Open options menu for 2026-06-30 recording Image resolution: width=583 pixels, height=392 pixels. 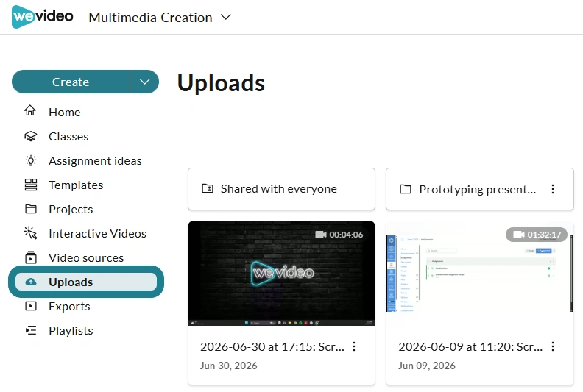coord(354,346)
